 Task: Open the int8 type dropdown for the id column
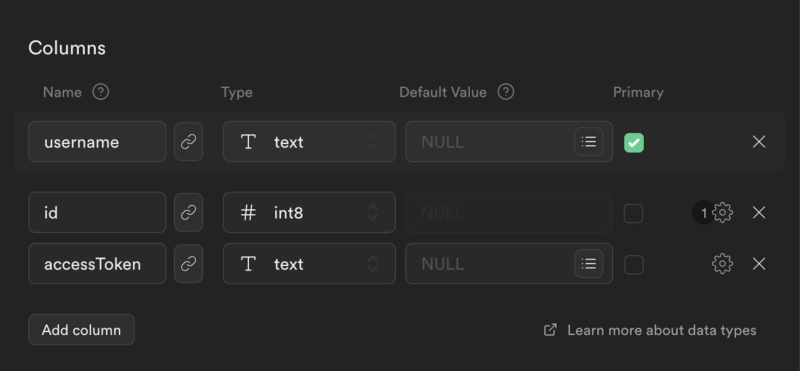click(309, 212)
